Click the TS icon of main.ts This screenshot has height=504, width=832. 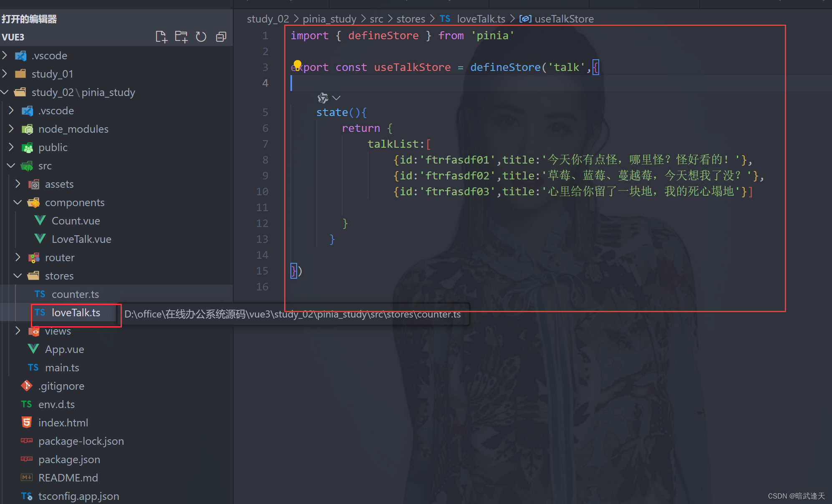[x=33, y=368]
